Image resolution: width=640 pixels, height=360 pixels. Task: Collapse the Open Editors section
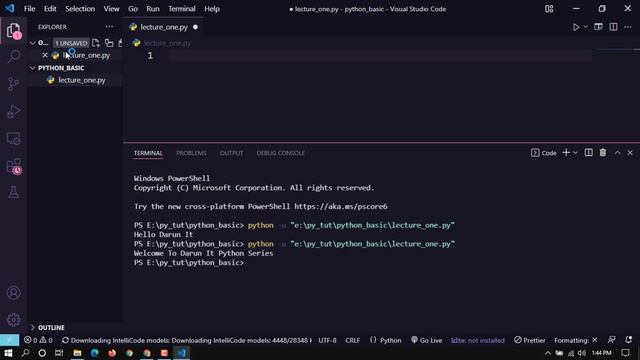pyautogui.click(x=33, y=43)
